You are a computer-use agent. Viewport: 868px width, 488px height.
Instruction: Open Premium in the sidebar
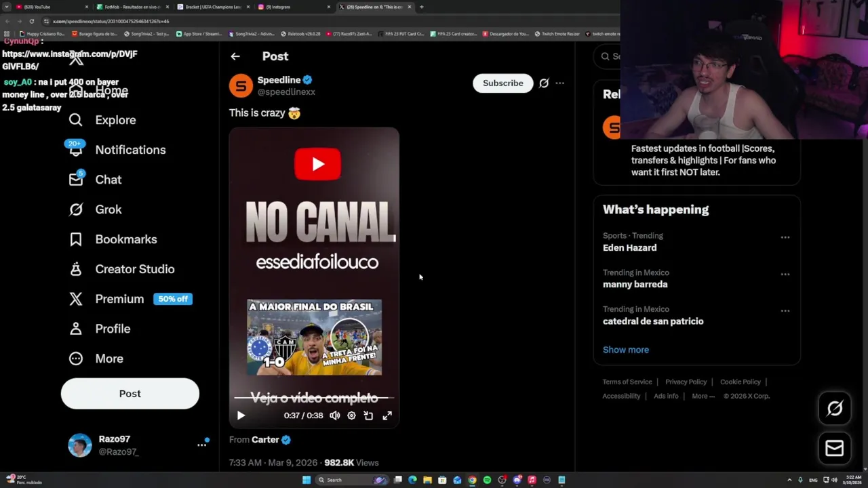(130, 299)
